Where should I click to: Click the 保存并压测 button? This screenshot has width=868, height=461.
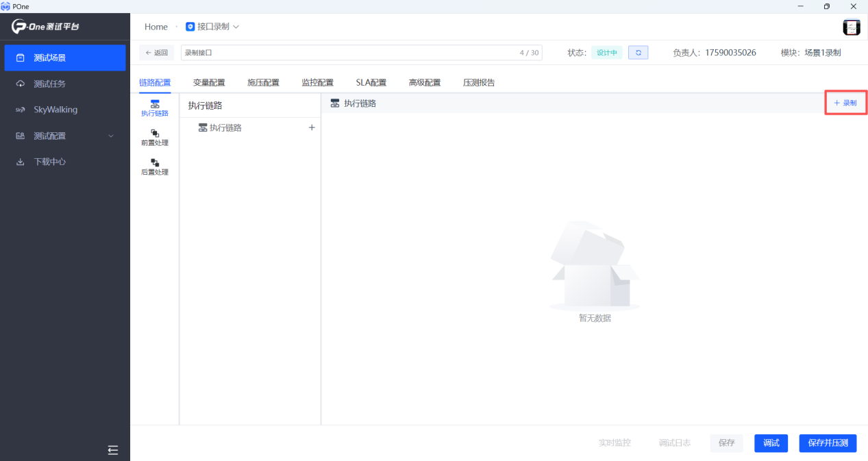click(828, 443)
